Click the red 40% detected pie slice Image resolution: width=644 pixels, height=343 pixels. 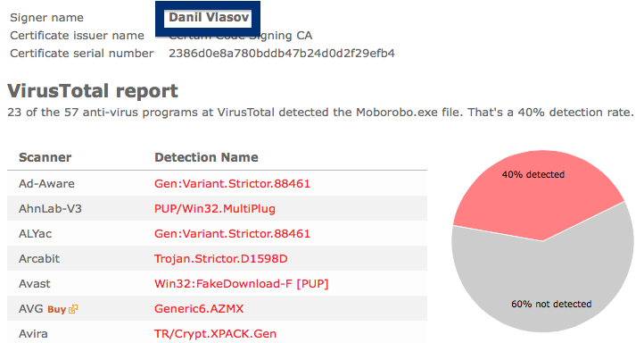[534, 193]
